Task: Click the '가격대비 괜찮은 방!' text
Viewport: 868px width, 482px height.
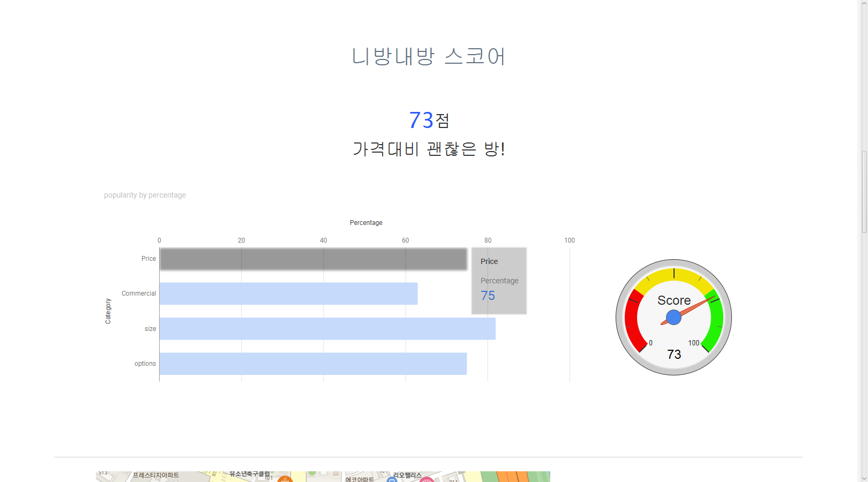Action: tap(429, 148)
